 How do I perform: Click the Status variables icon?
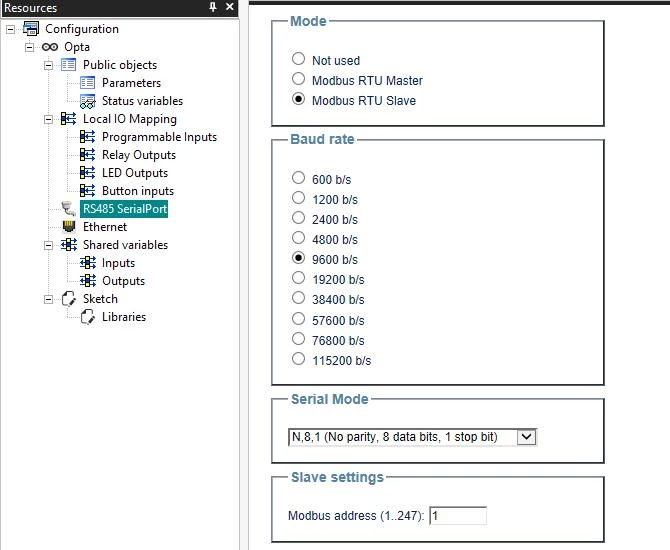pyautogui.click(x=87, y=101)
